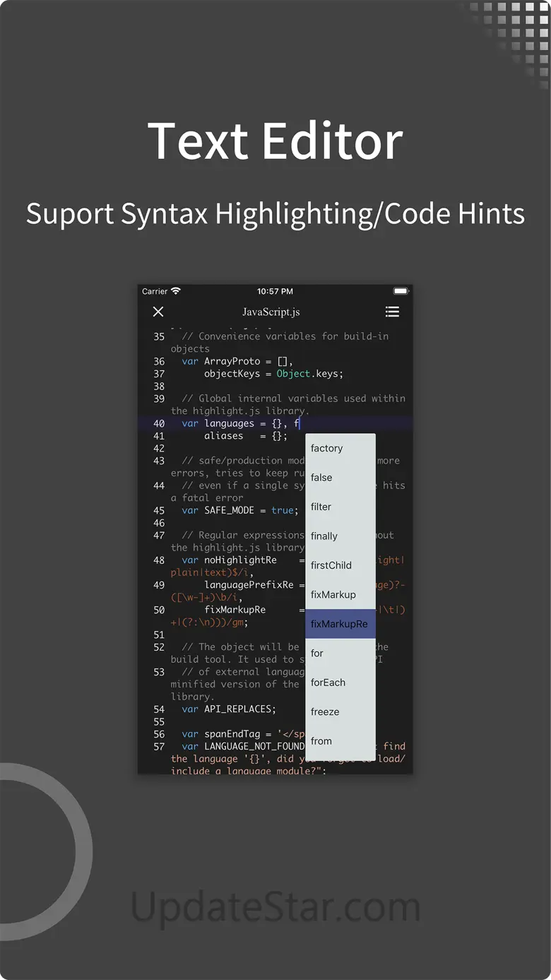Choose 'firstChild' from hint popup
Image resolution: width=551 pixels, height=980 pixels.
(x=340, y=565)
